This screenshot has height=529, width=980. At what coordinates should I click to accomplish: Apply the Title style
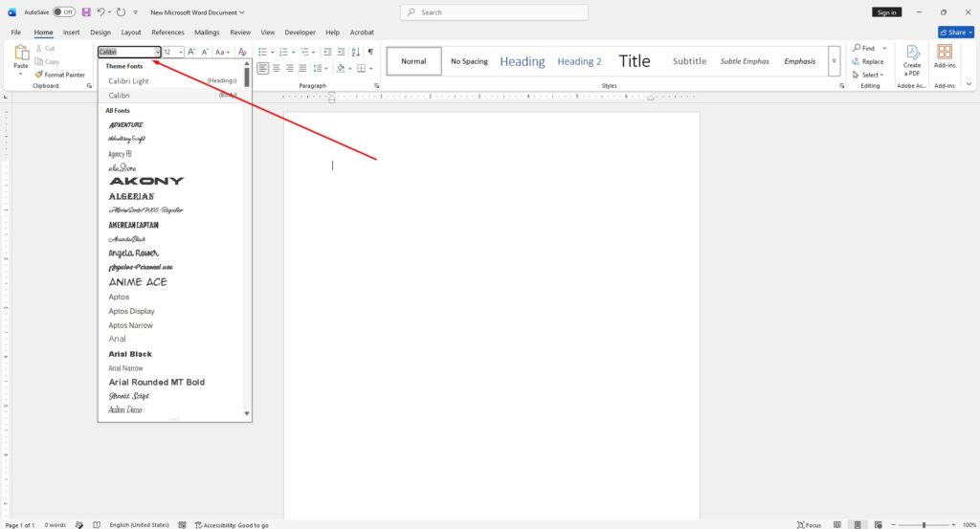(635, 61)
